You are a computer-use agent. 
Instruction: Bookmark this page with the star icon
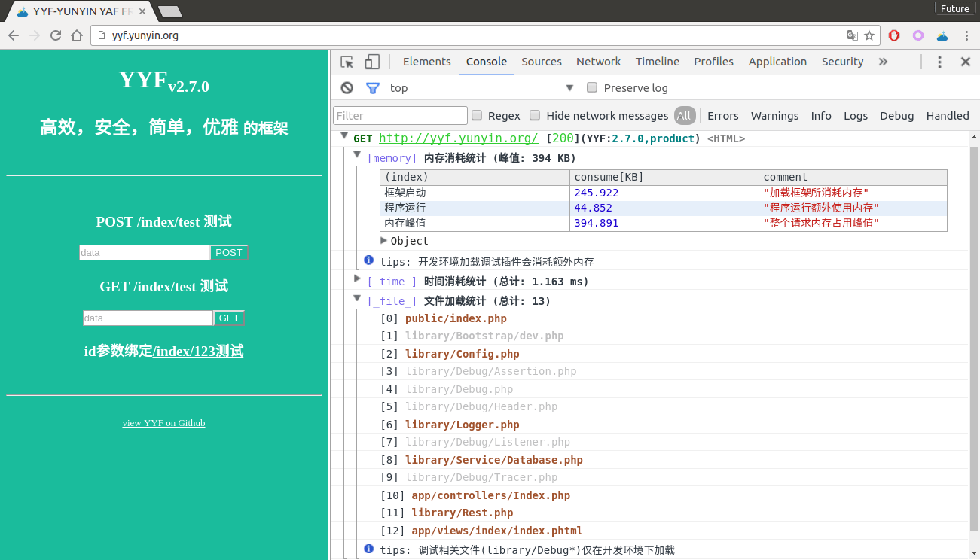869,35
